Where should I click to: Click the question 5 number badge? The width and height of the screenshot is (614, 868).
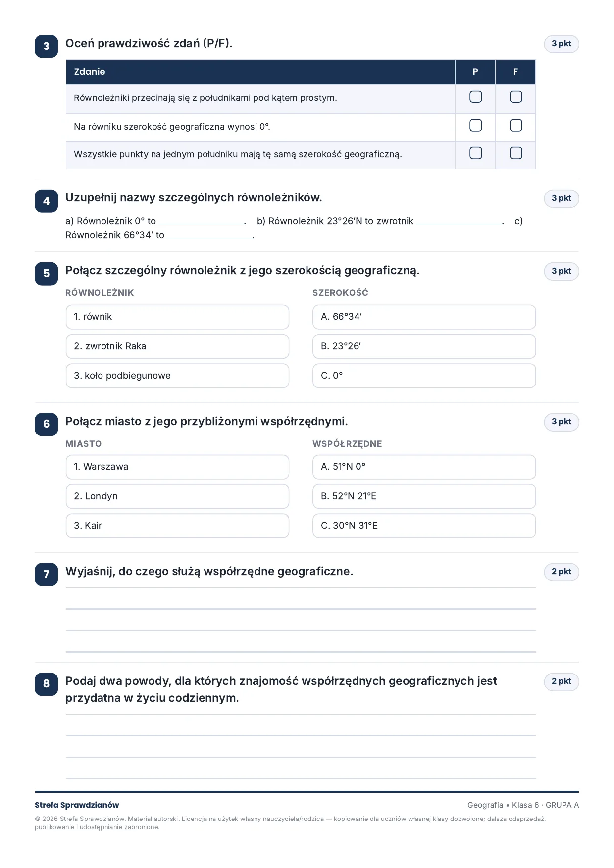[47, 273]
